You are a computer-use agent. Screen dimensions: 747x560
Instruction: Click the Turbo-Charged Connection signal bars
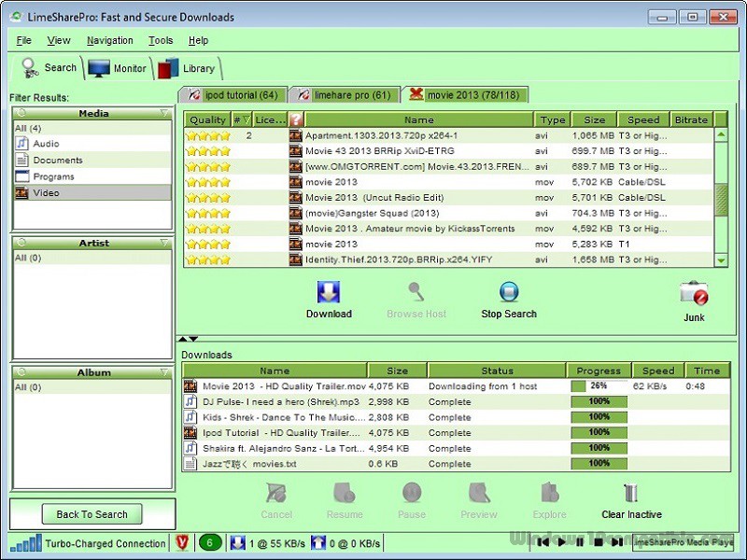pos(26,543)
